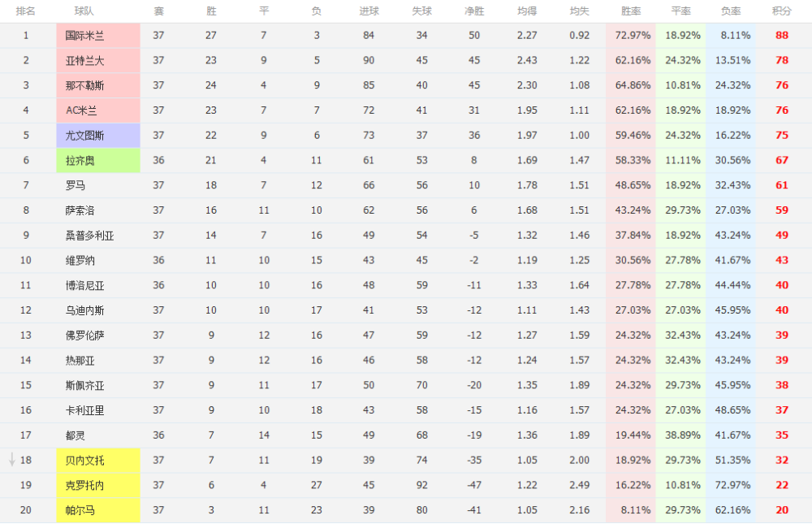Open team link 亚特兰大

[85, 61]
